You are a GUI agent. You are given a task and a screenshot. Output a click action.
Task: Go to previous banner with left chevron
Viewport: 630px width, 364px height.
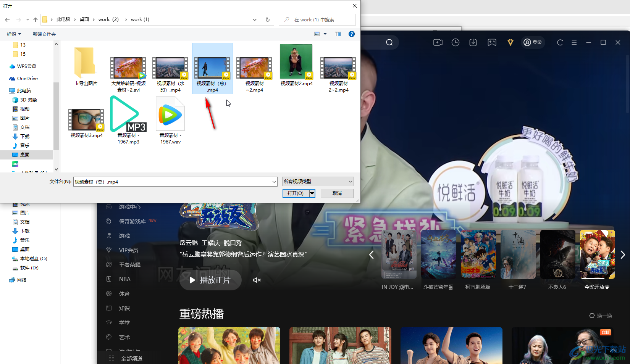pos(372,255)
